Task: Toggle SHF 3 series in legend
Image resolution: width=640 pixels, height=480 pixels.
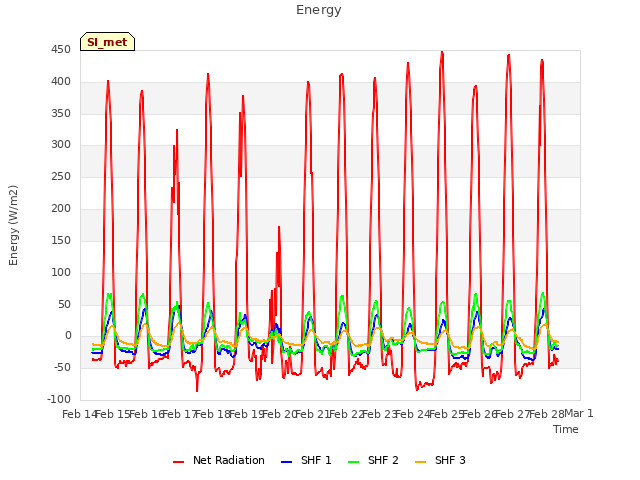Action: pyautogui.click(x=440, y=460)
